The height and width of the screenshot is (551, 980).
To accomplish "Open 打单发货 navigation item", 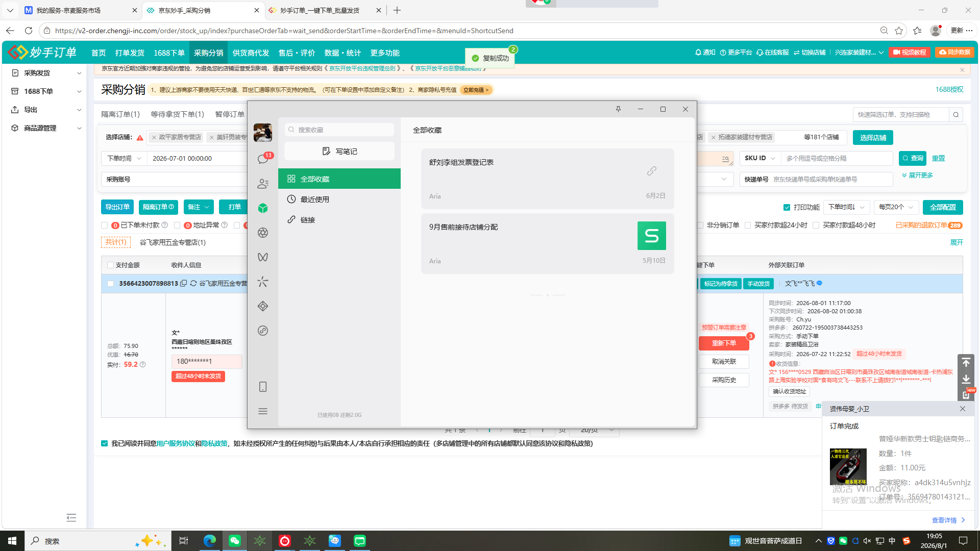I will tap(130, 53).
